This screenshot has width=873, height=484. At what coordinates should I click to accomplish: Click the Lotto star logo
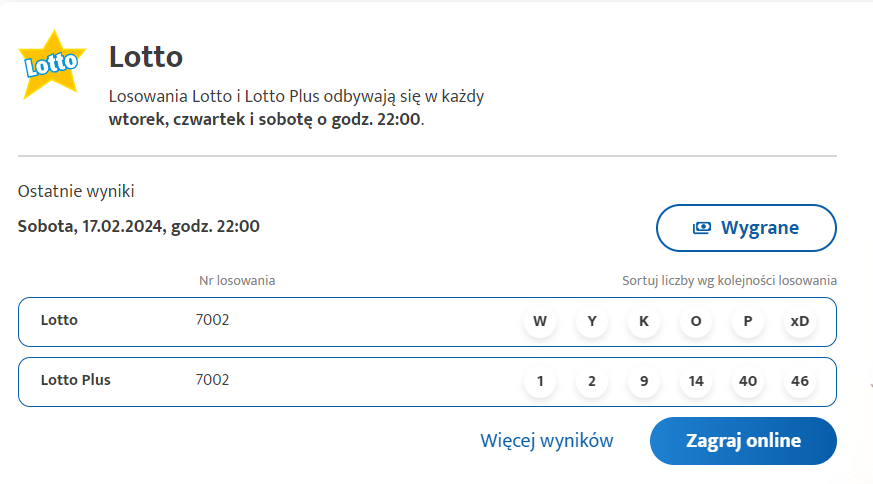50,64
